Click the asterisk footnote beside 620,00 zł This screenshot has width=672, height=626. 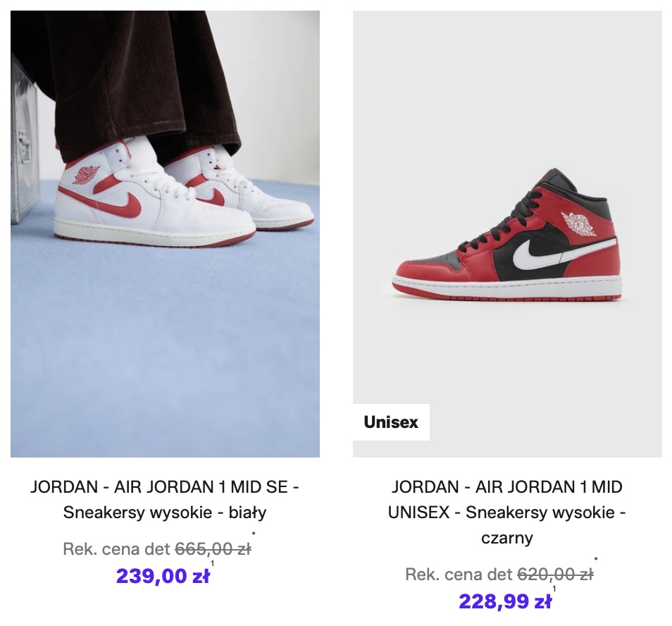pyautogui.click(x=596, y=559)
